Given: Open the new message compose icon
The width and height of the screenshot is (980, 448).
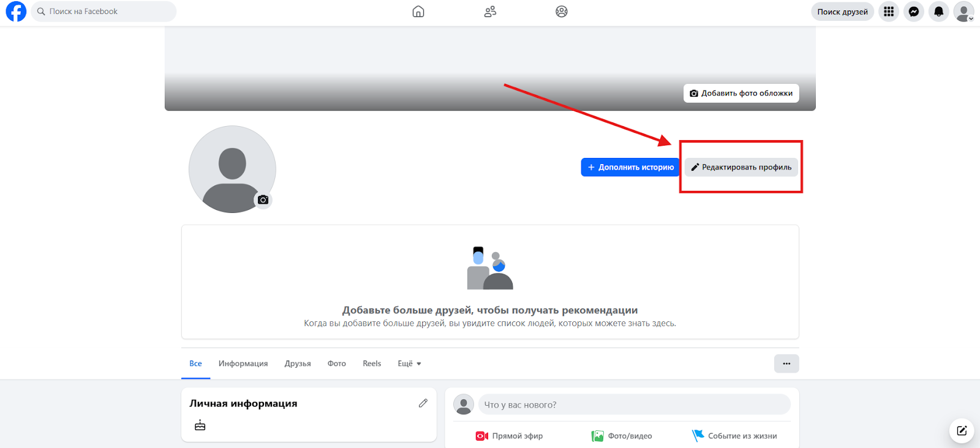Looking at the screenshot, I should [x=962, y=431].
